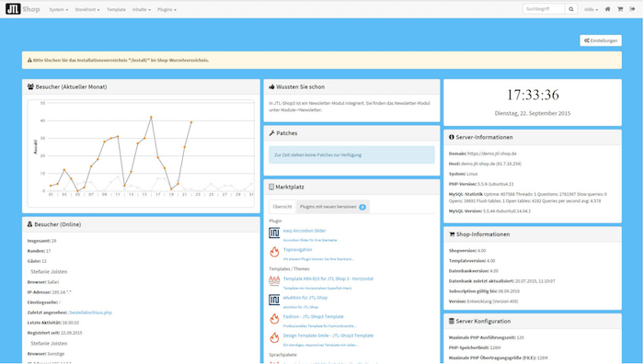644x364 pixels.
Task: Open Fashion - JTL-Shop3 Template link
Action: [314, 316]
